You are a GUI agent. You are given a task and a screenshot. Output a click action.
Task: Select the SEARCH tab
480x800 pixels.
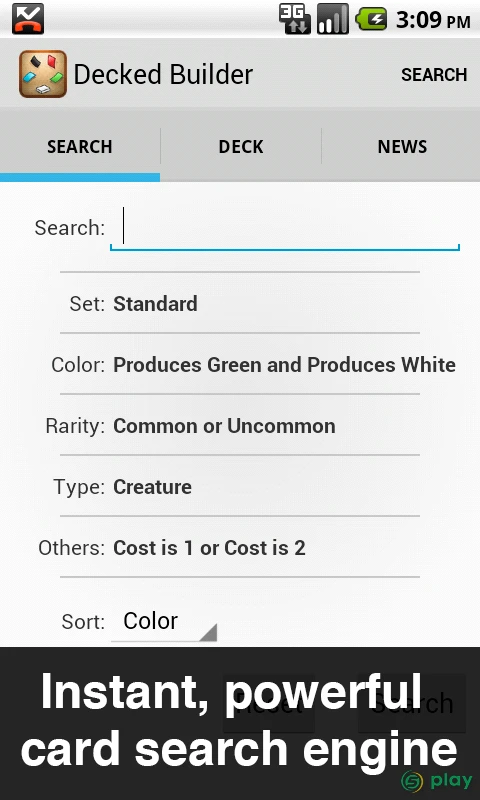pos(80,146)
